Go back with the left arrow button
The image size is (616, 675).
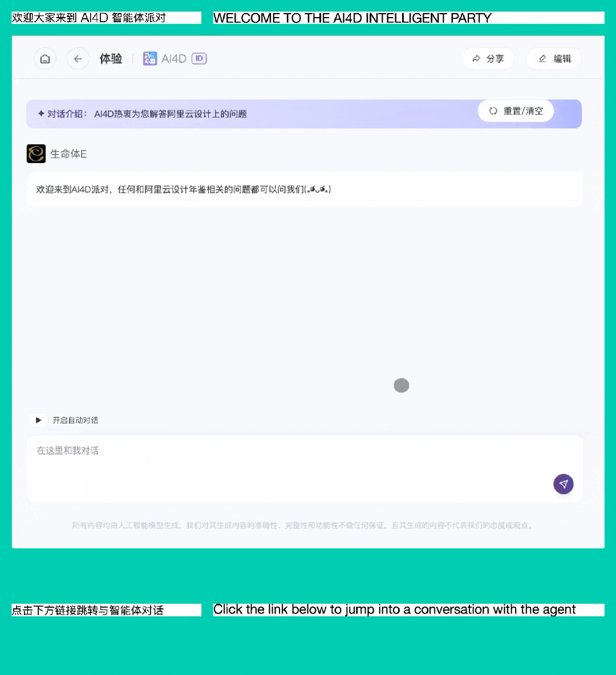[x=78, y=59]
